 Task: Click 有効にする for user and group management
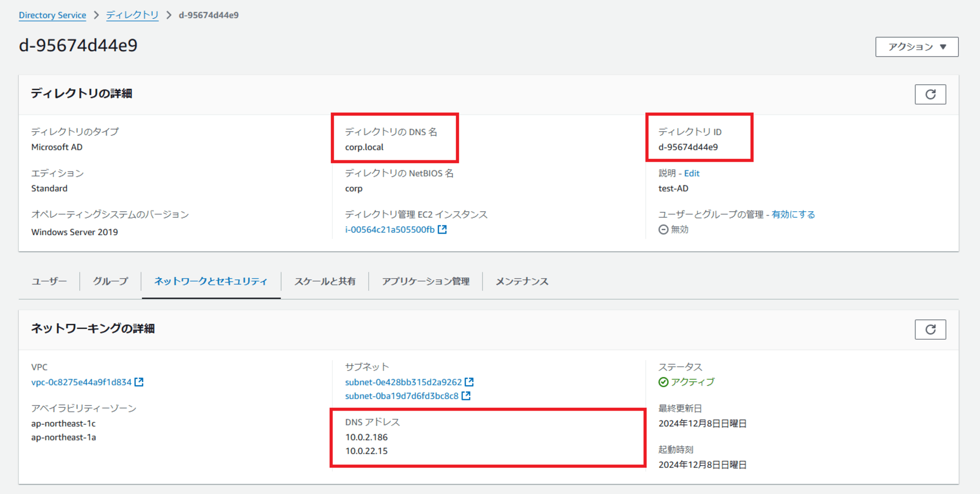pos(793,214)
